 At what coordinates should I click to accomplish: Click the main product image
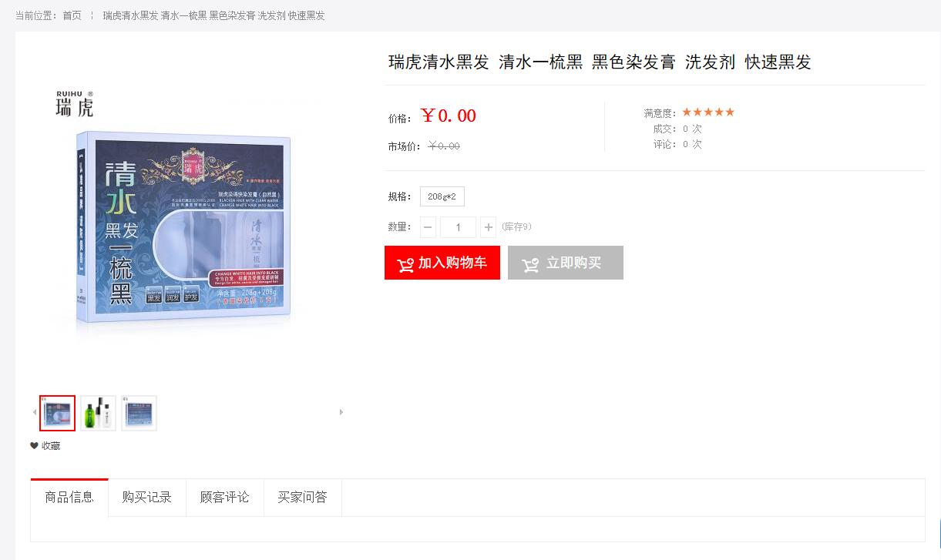184,216
